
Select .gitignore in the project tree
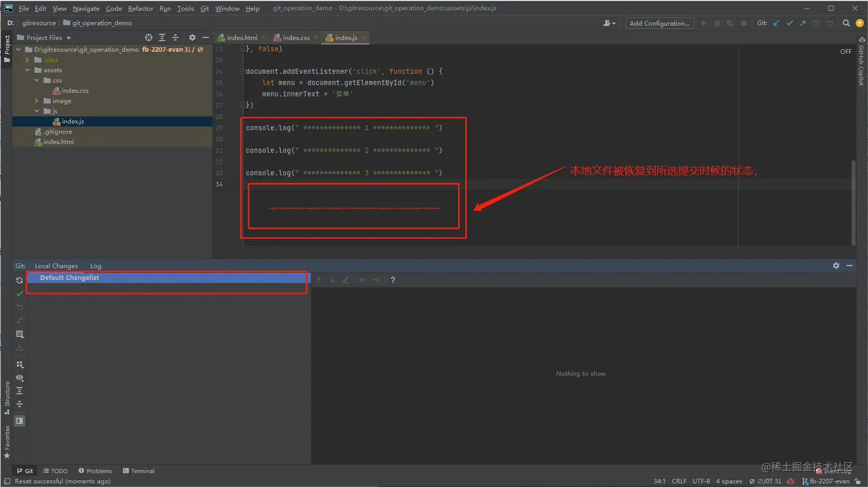[x=58, y=132]
